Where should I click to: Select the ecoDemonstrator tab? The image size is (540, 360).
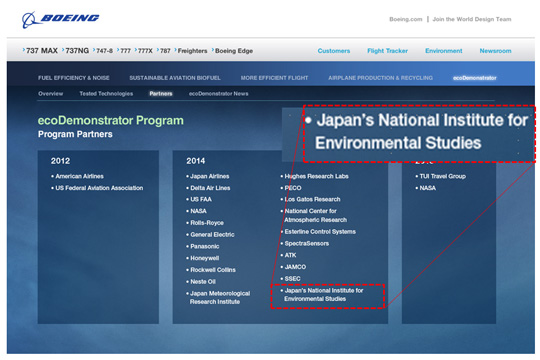pyautogui.click(x=475, y=78)
